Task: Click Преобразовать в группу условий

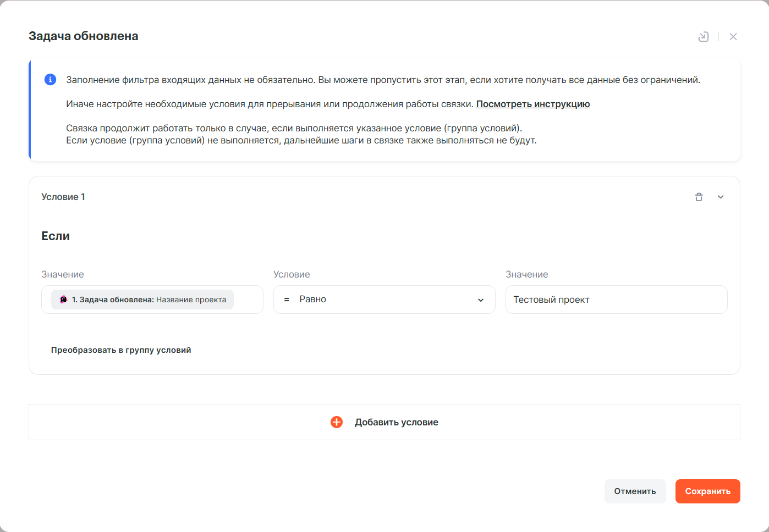Action: (121, 350)
